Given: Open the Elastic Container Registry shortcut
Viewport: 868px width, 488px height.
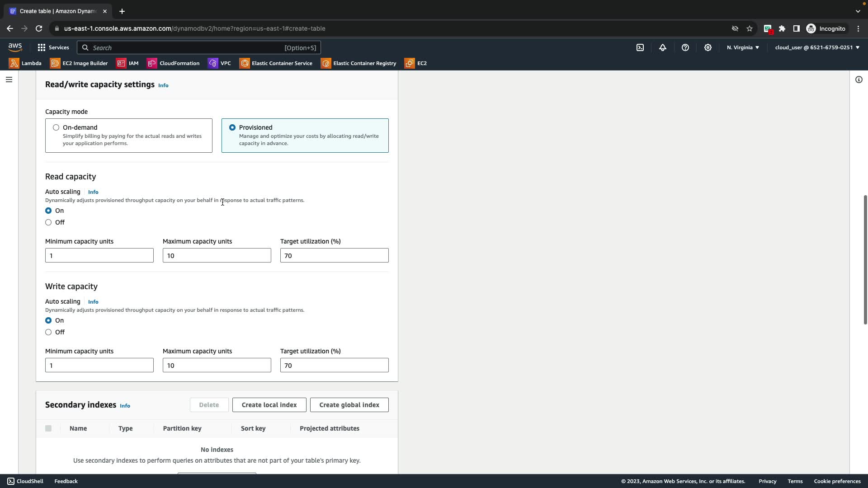Looking at the screenshot, I should 359,63.
